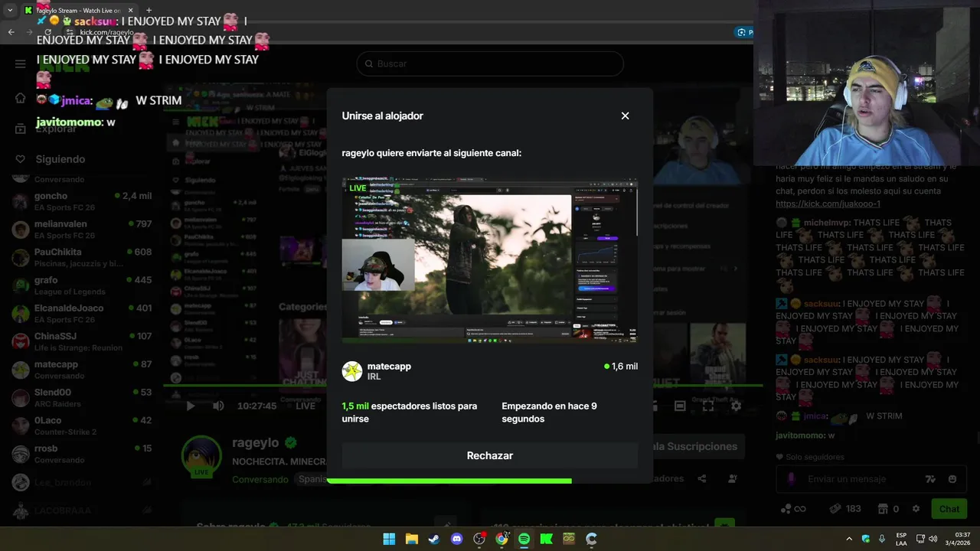The width and height of the screenshot is (980, 551).
Task: Select 0Laco channel in sidebar
Action: (x=82, y=426)
